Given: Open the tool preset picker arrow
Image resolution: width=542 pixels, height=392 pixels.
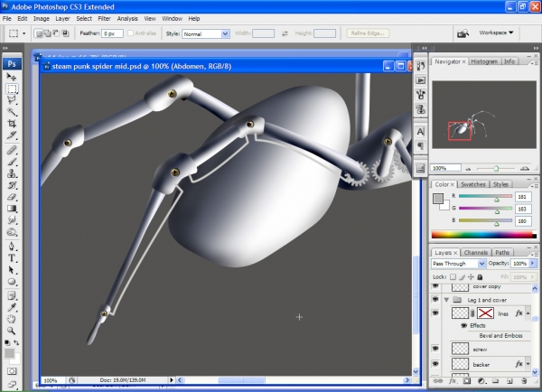Looking at the screenshot, I should [23, 33].
